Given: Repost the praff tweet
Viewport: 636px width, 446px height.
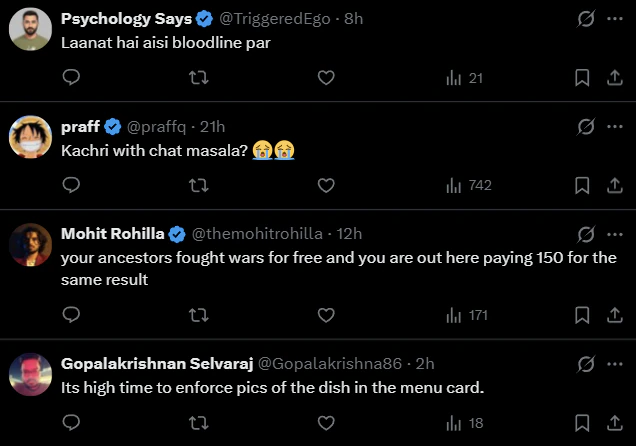Looking at the screenshot, I should [x=199, y=185].
